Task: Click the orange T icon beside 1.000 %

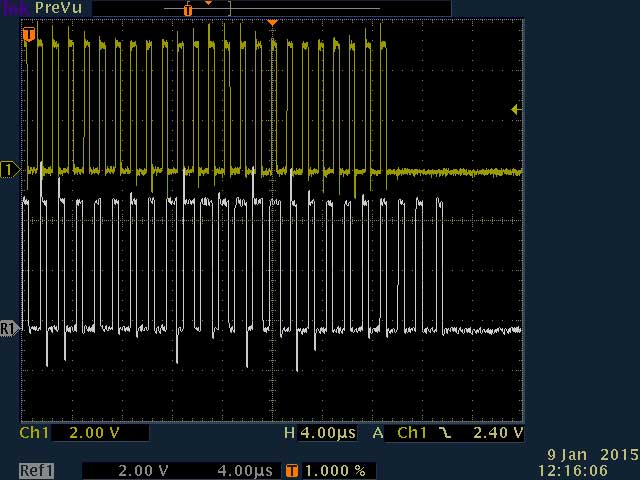Action: tap(292, 470)
